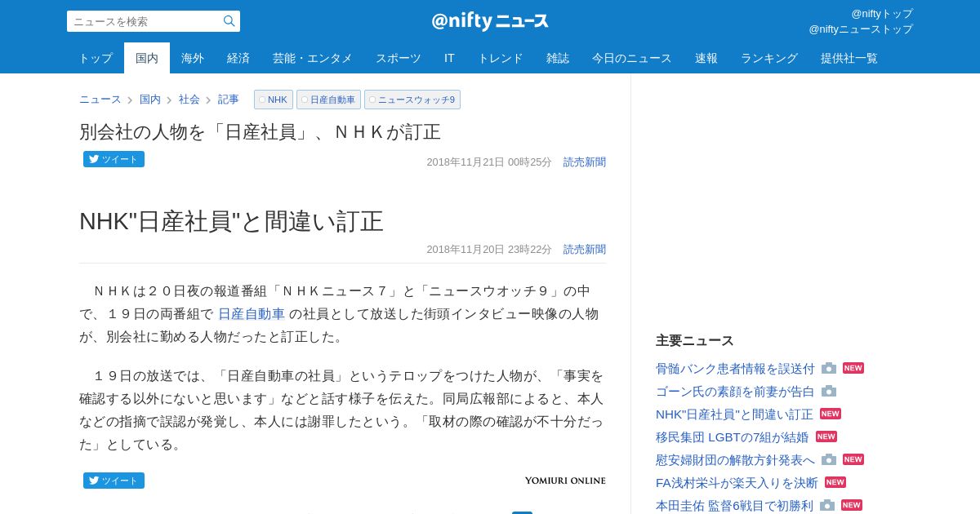Viewport: 980px width, 514px height.
Task: Click the 社会 breadcrumb link
Action: click(189, 100)
